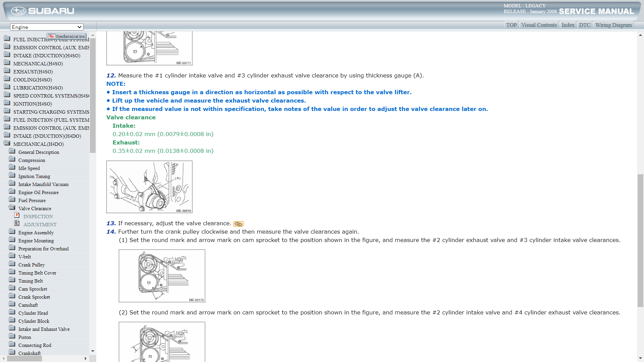Click the Timing Belt folder icon
The height and width of the screenshot is (362, 644).
pyautogui.click(x=12, y=280)
